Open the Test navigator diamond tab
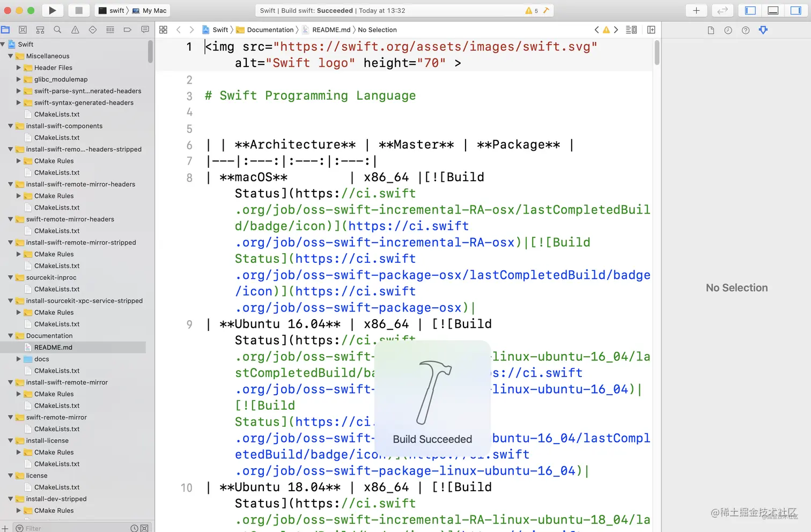 pos(92,30)
